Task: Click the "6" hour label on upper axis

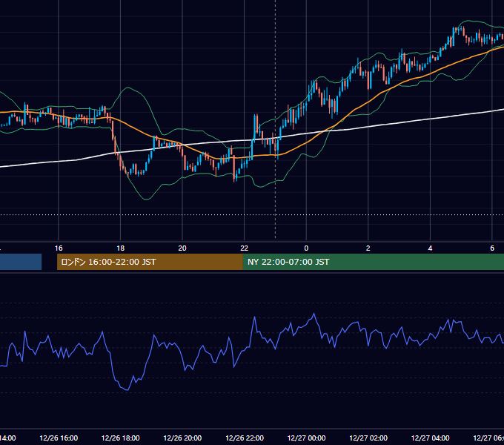Action: [492, 248]
